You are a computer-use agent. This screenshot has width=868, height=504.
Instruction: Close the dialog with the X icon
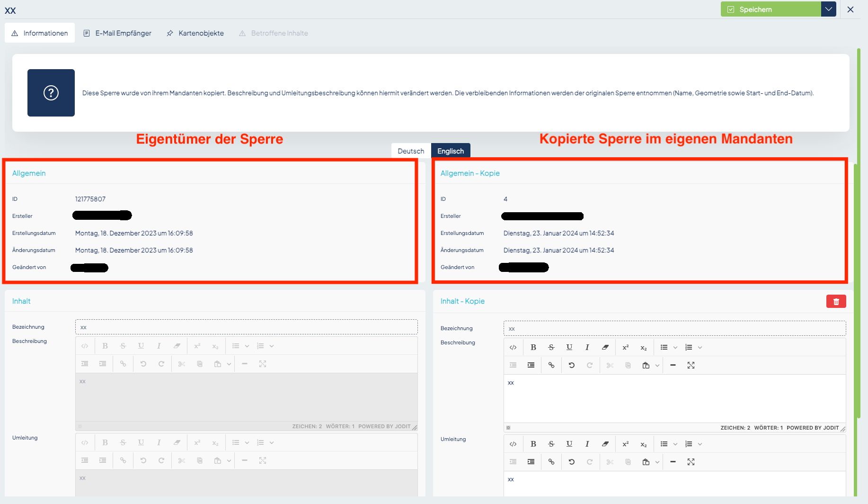(x=850, y=9)
